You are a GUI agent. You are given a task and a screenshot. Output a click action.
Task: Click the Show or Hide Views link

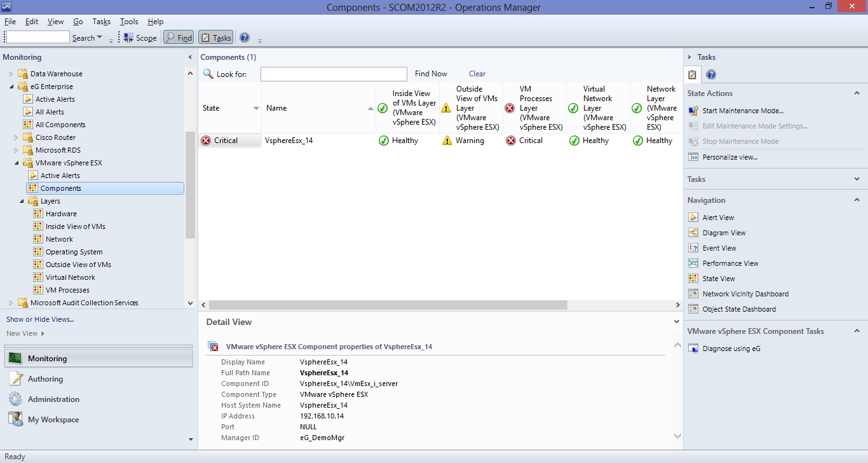(x=40, y=319)
